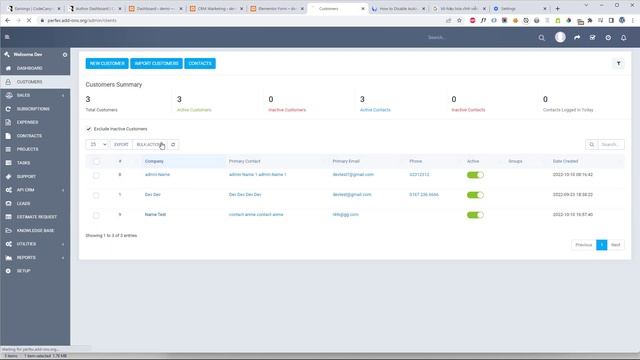This screenshot has width=640, height=360.
Task: Filter by Active Customers summary link
Action: click(x=194, y=110)
